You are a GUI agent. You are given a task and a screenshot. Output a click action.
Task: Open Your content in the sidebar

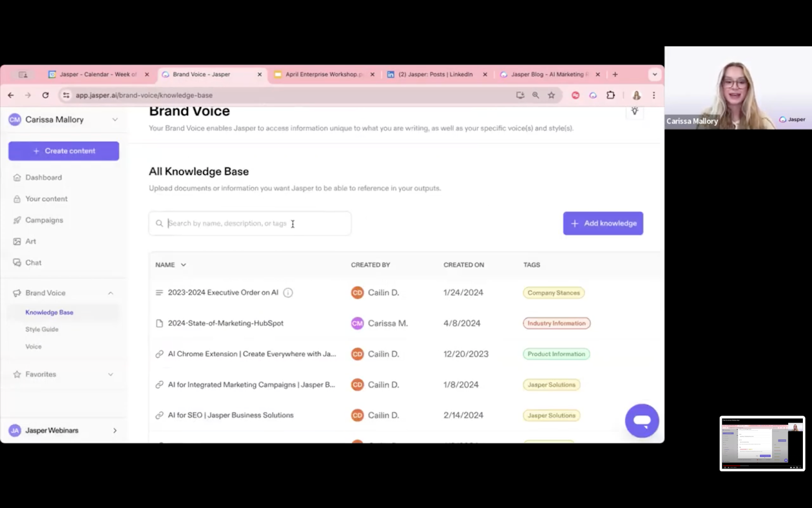(46, 199)
